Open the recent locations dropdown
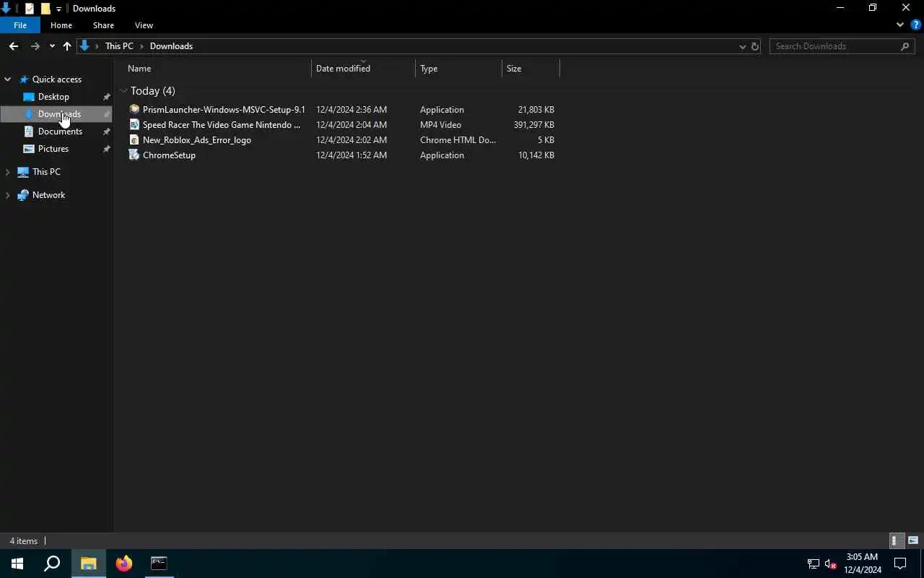 [x=52, y=46]
